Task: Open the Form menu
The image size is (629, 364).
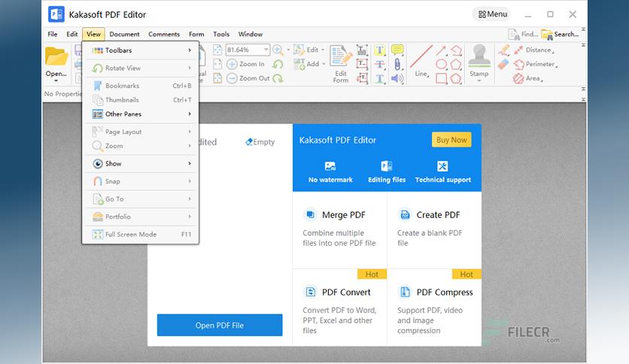Action: click(x=196, y=35)
